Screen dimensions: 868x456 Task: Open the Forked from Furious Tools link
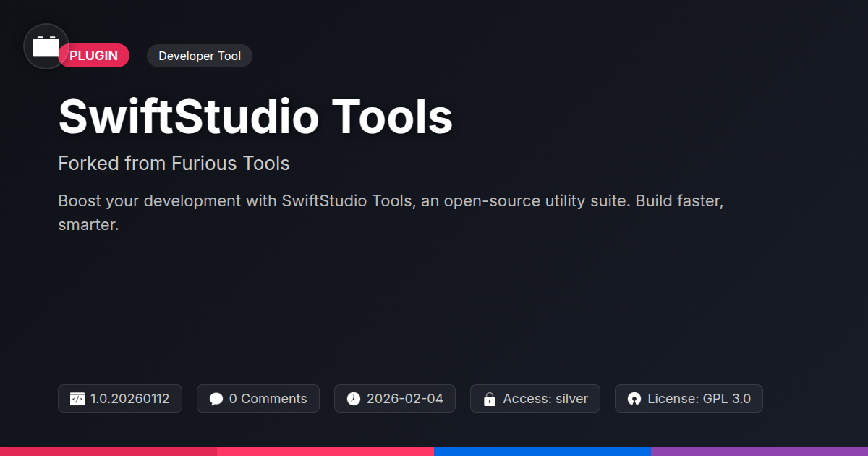pos(174,164)
